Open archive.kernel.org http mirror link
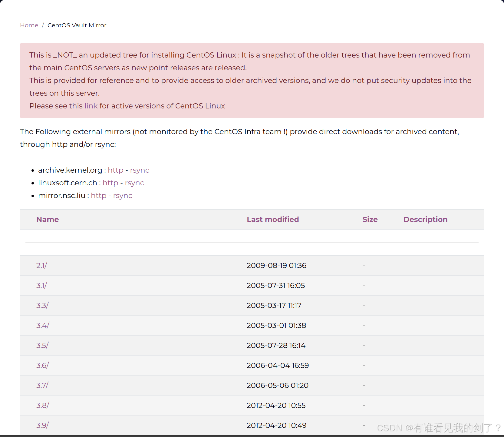The height and width of the screenshot is (437, 504). pos(116,170)
